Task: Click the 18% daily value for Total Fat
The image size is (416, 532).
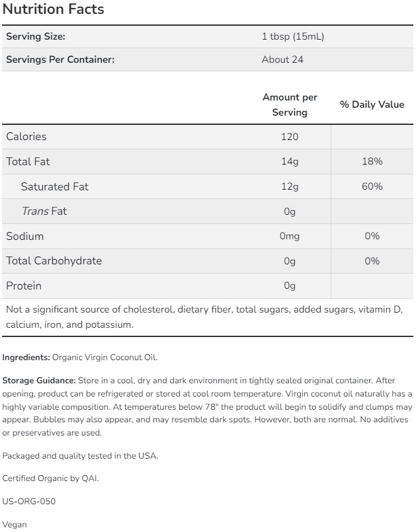Action: 372,161
